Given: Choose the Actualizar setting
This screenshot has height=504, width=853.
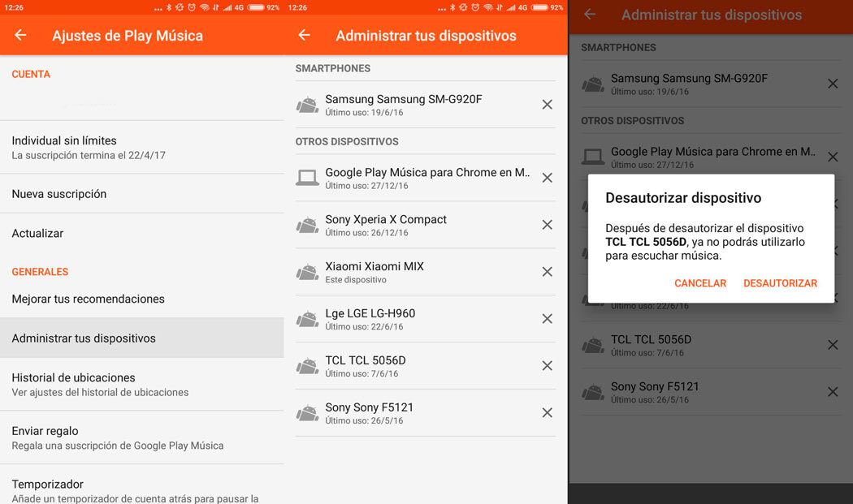Looking at the screenshot, I should click(37, 233).
